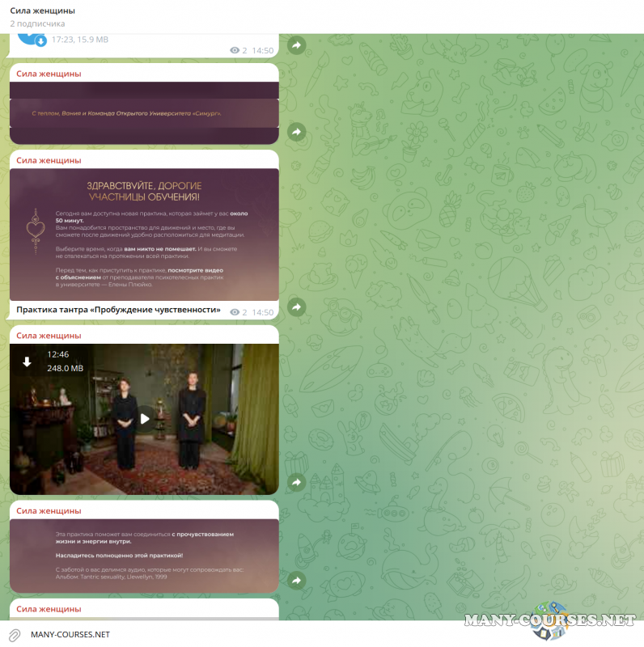Click caption "Практика тантра «Пробуждение чувственности»"

point(118,310)
